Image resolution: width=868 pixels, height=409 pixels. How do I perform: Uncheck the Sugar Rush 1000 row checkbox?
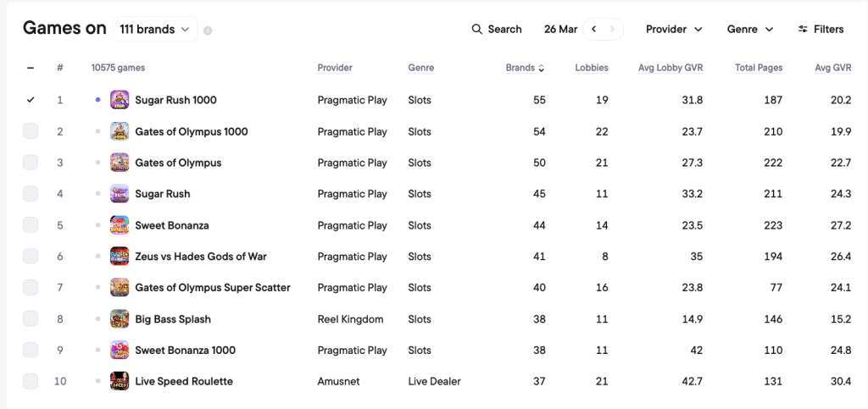point(31,100)
